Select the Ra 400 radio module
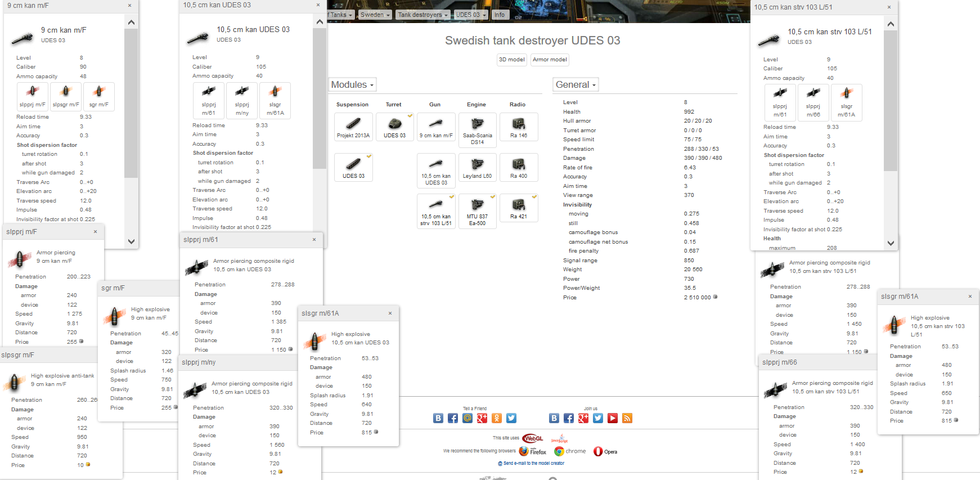Image resolution: width=980 pixels, height=480 pixels. coord(518,167)
